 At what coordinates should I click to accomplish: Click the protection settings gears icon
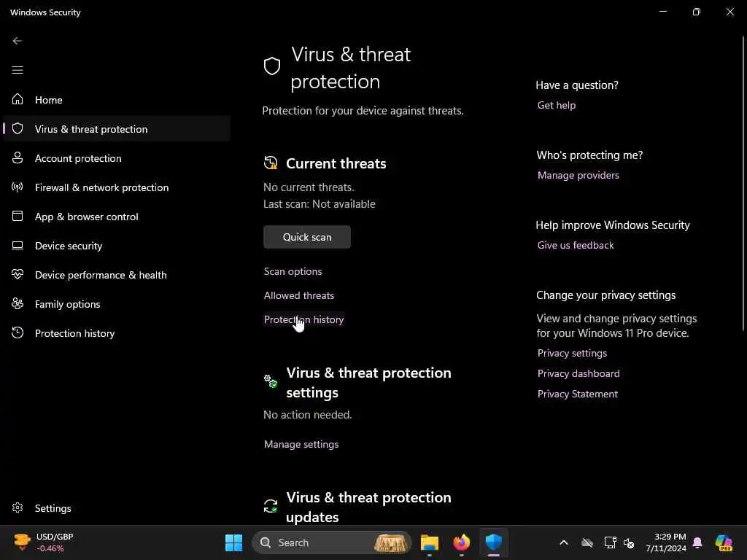pos(271,381)
